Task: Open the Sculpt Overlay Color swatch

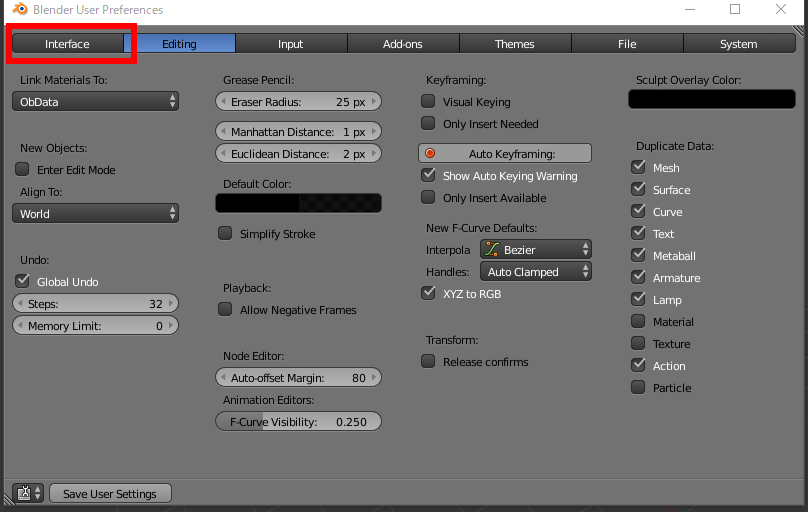Action: pos(712,99)
